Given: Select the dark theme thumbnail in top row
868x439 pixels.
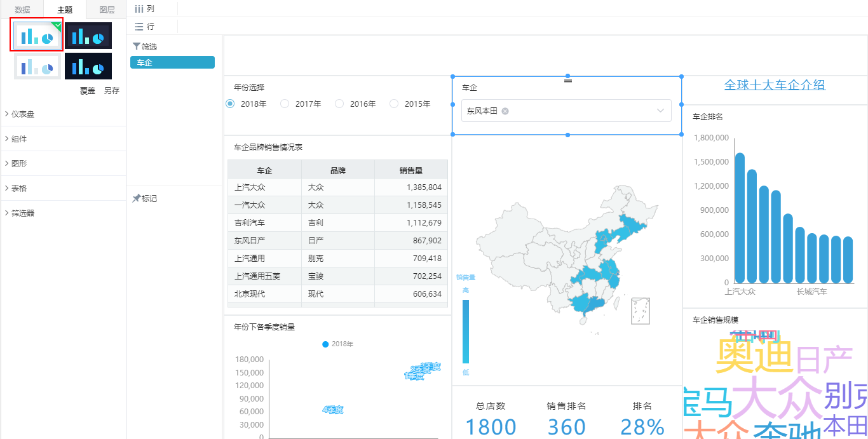Looking at the screenshot, I should [x=88, y=36].
